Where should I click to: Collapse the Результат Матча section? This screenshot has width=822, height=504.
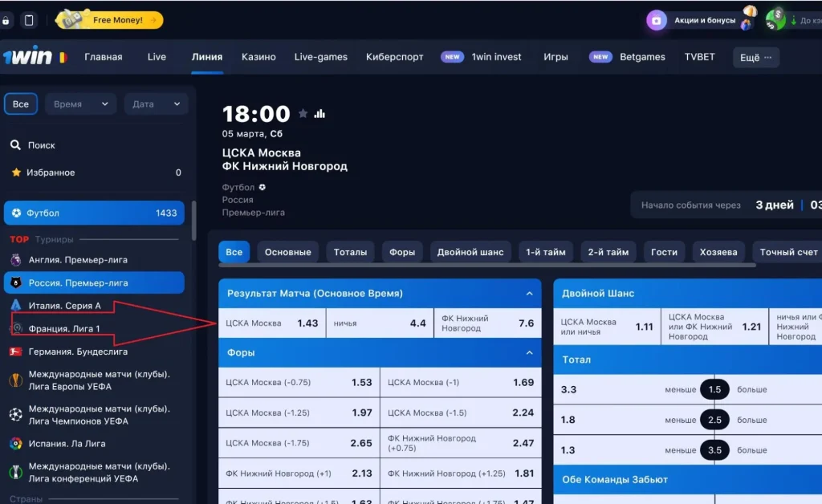click(x=529, y=294)
